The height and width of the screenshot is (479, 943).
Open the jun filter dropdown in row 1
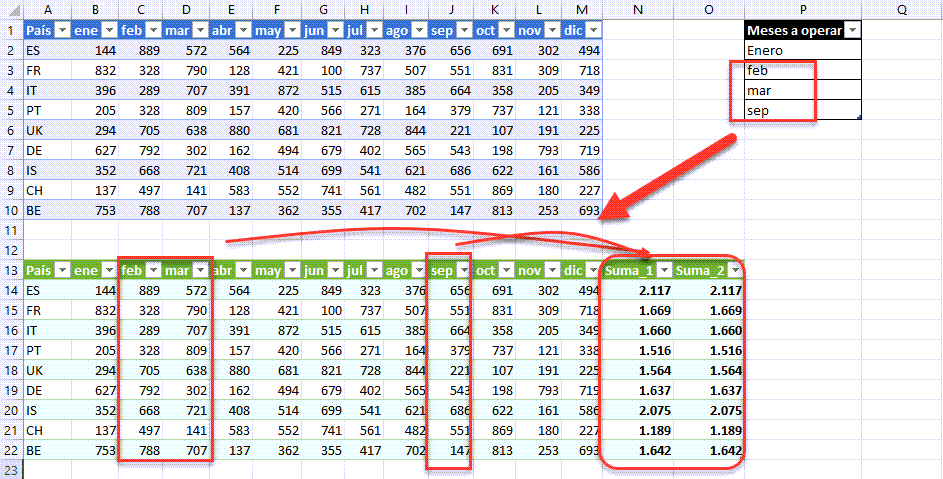click(337, 30)
